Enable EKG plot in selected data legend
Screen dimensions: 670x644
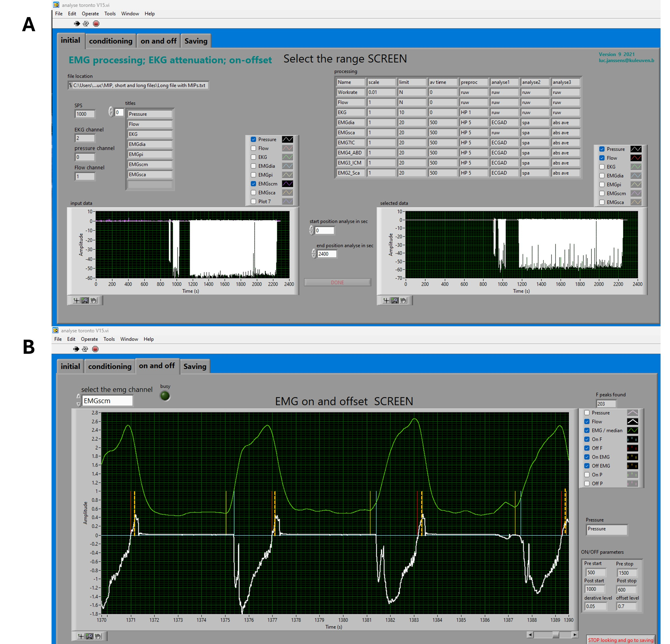point(602,167)
